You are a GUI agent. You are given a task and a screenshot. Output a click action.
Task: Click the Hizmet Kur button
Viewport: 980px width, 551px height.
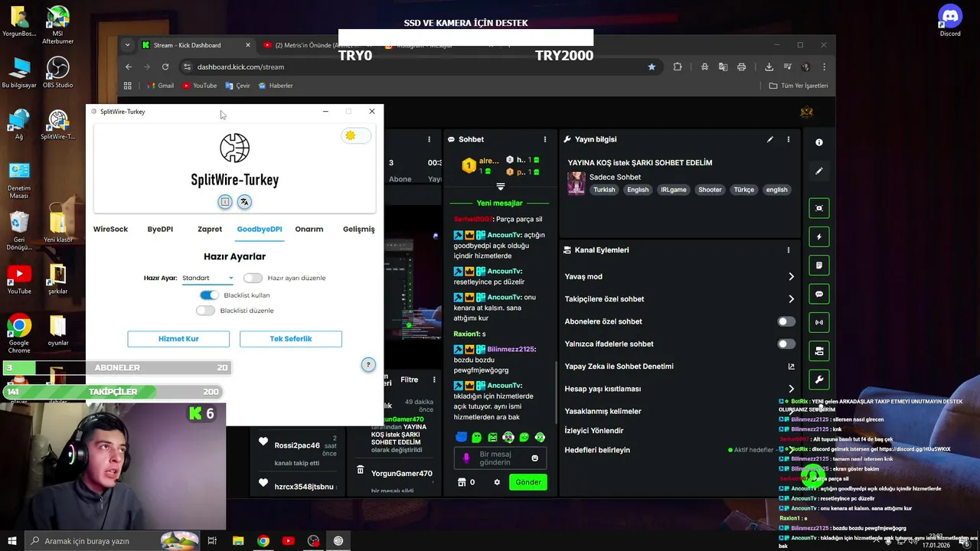178,338
